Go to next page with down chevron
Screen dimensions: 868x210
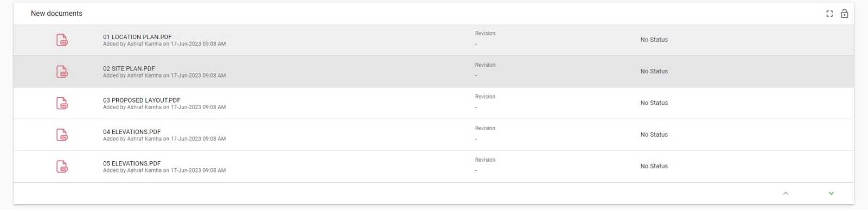[831, 193]
